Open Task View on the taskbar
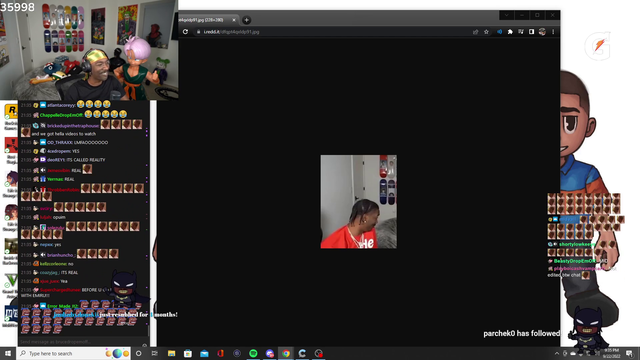The height and width of the screenshot is (360, 640). (x=155, y=353)
